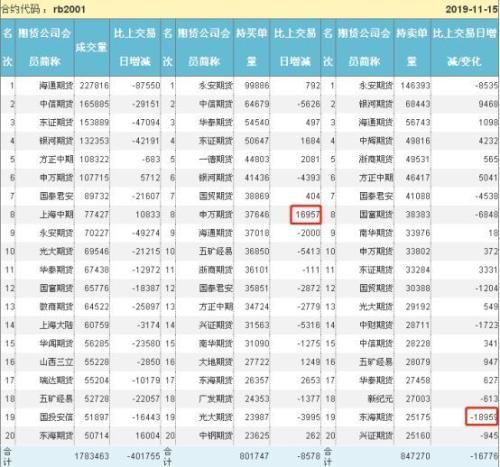This screenshot has width=500, height=467.
Task: Click short position value 68443
Action: [x=418, y=104]
